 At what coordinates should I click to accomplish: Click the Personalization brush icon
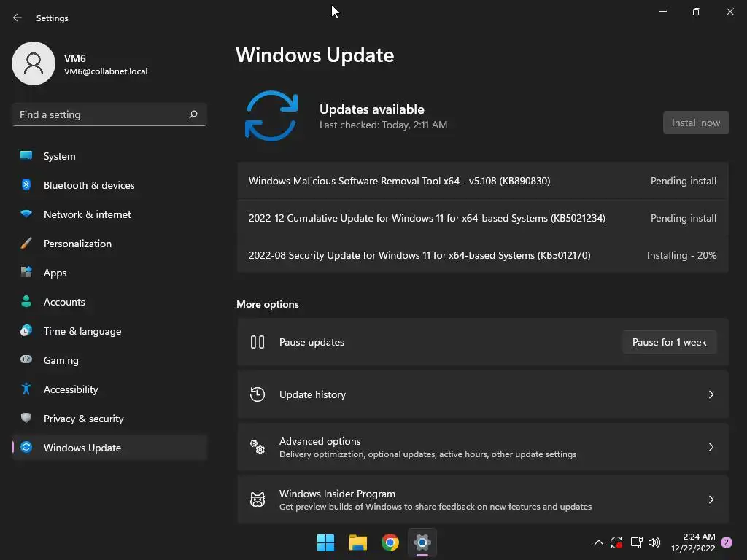pyautogui.click(x=26, y=244)
